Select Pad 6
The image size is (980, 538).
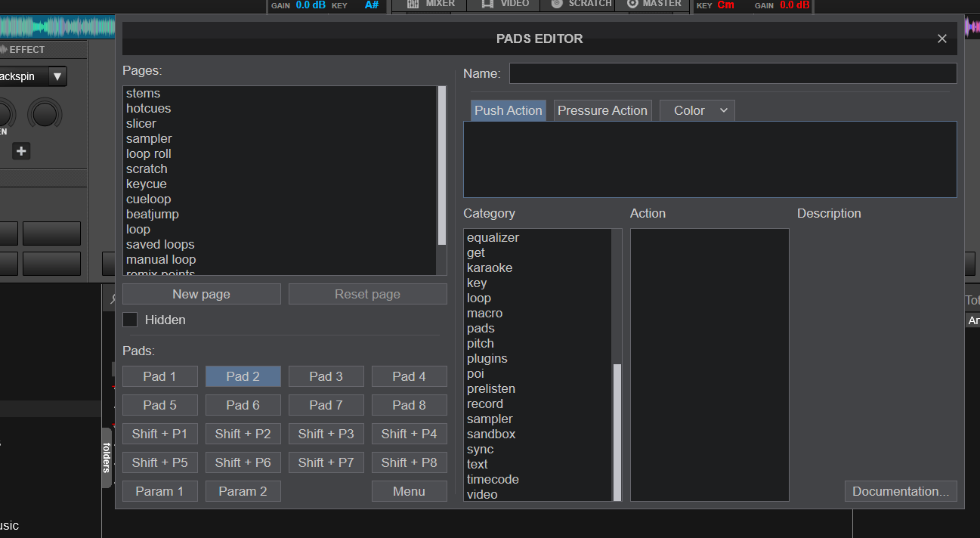coord(243,405)
